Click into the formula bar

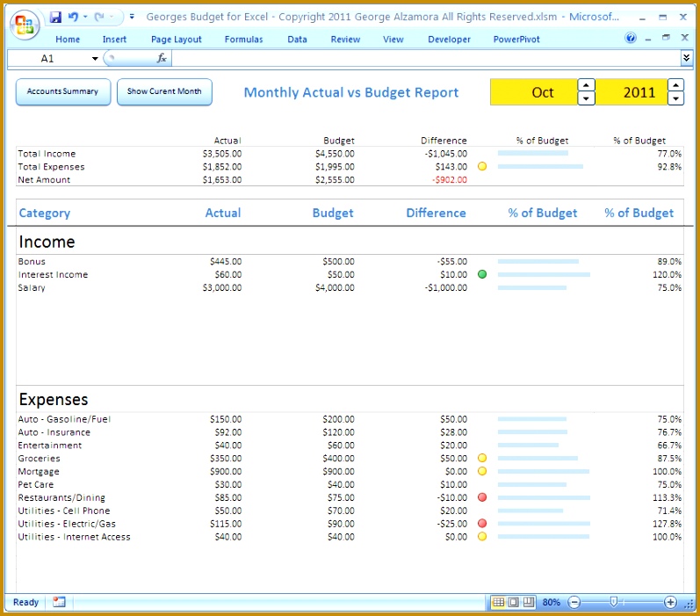coord(426,59)
